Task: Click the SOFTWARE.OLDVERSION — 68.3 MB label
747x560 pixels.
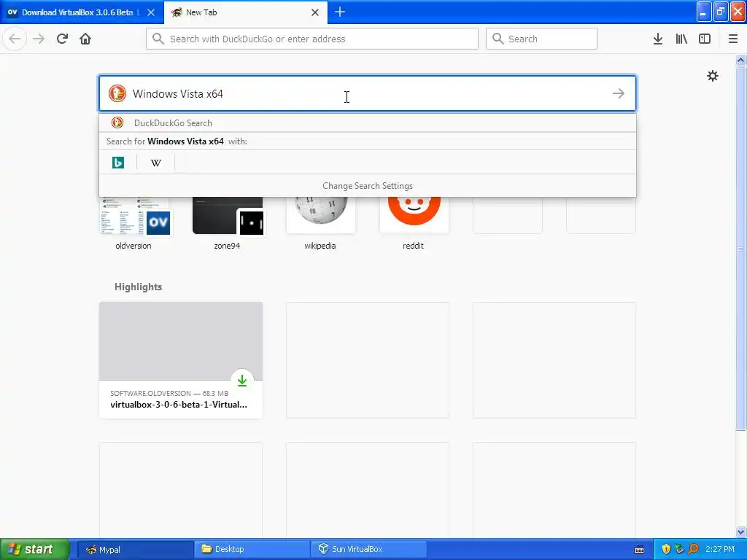Action: click(x=169, y=393)
